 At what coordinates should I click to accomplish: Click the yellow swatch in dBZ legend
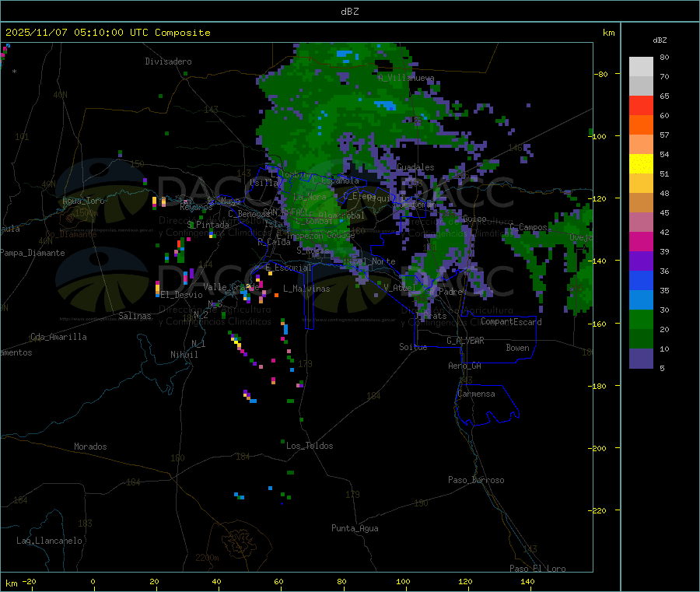click(641, 164)
